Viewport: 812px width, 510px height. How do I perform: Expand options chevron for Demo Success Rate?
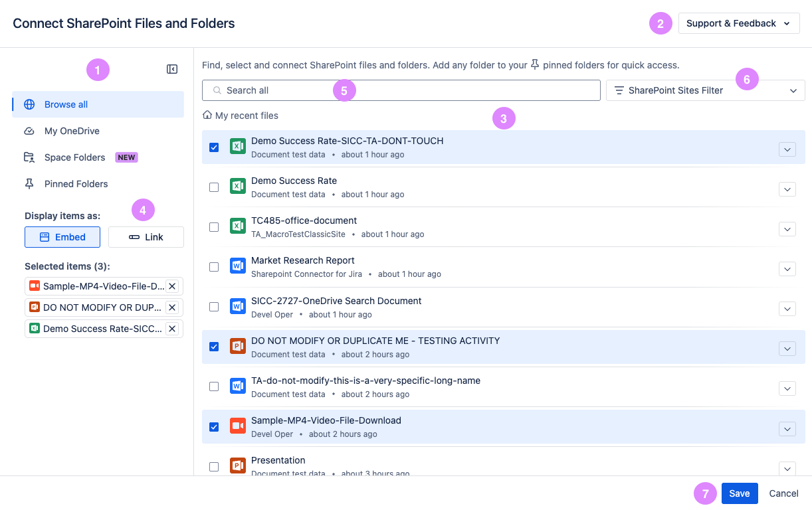point(787,189)
